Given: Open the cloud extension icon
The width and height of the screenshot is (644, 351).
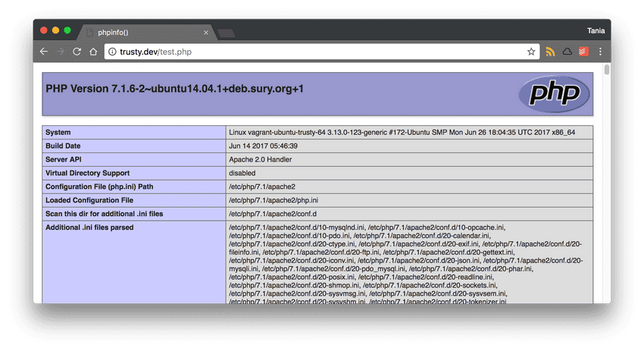Looking at the screenshot, I should pyautogui.click(x=567, y=52).
